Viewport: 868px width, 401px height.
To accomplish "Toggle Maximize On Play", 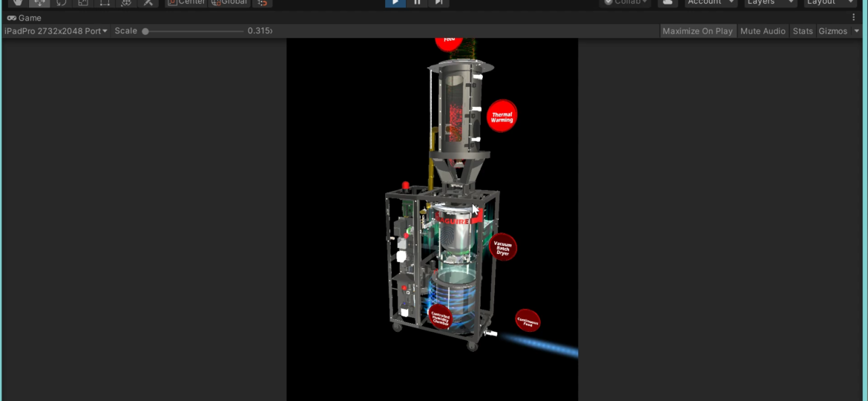I will 697,31.
